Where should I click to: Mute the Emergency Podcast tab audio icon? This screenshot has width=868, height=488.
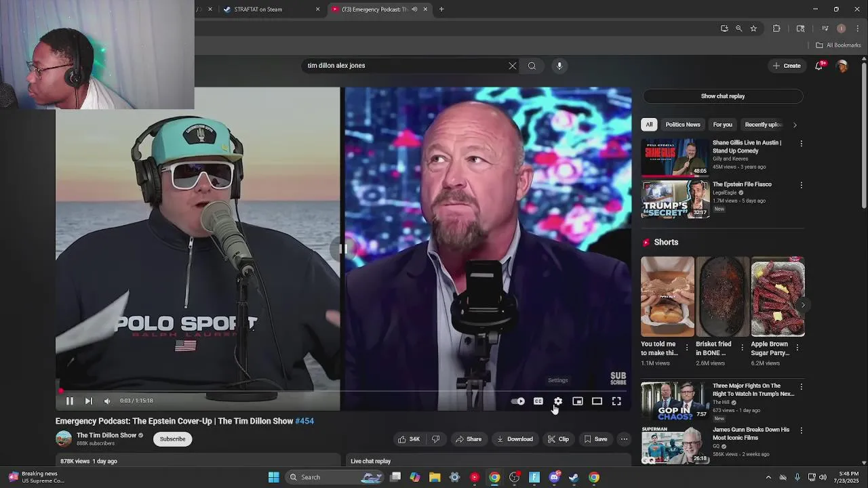point(414,9)
